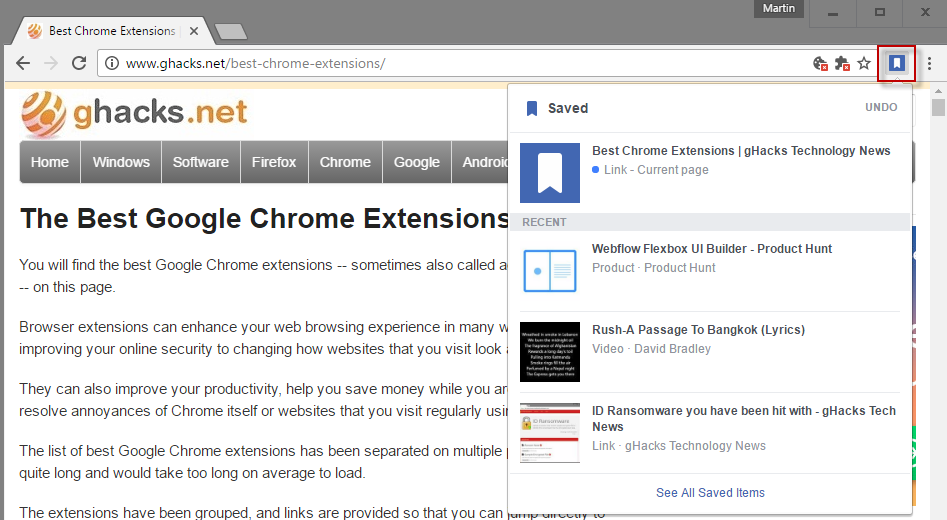Screen dimensions: 947x520
Task: Click the Saved bookmark icon in popup header
Action: (x=532, y=108)
